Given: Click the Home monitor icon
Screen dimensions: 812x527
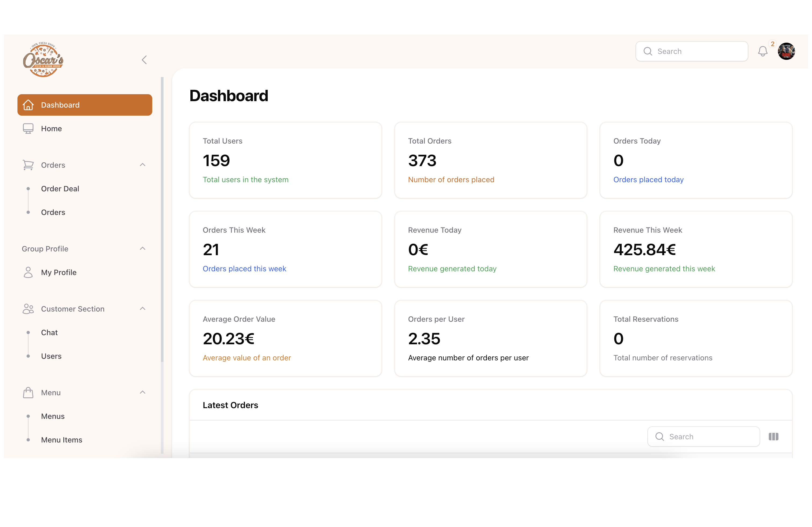Looking at the screenshot, I should tap(28, 129).
